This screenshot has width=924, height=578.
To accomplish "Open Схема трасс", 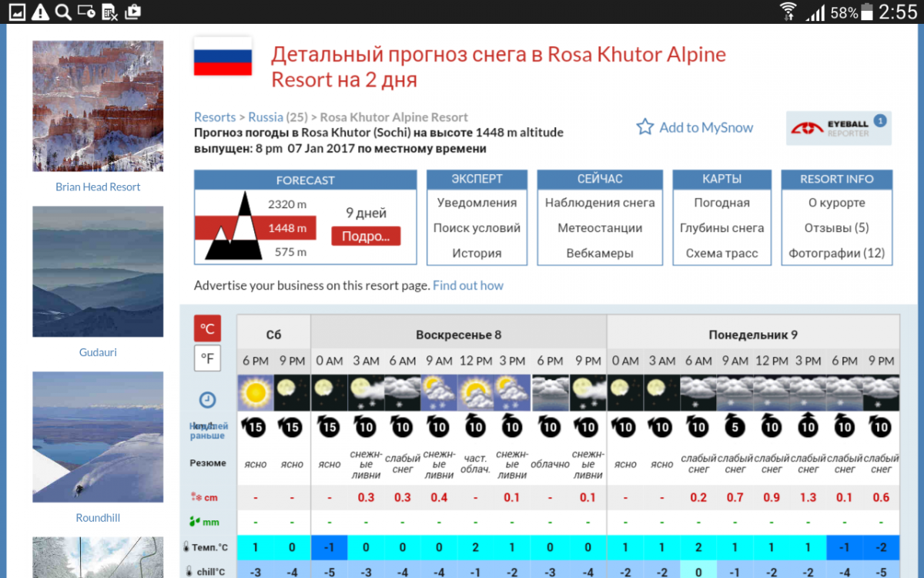I will coord(721,253).
